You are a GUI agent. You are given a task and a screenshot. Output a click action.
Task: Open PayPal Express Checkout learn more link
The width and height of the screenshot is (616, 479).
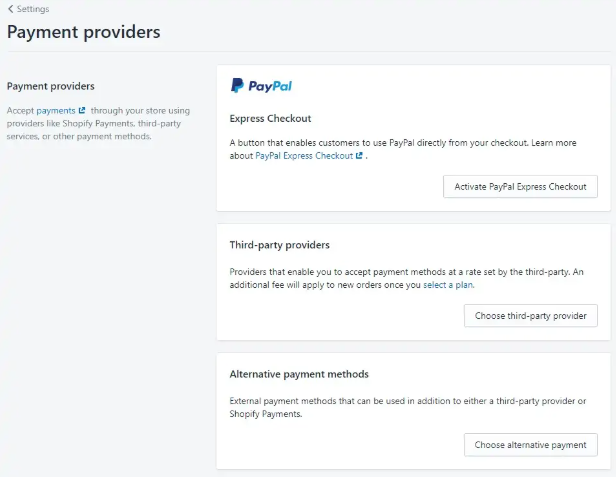tap(304, 156)
